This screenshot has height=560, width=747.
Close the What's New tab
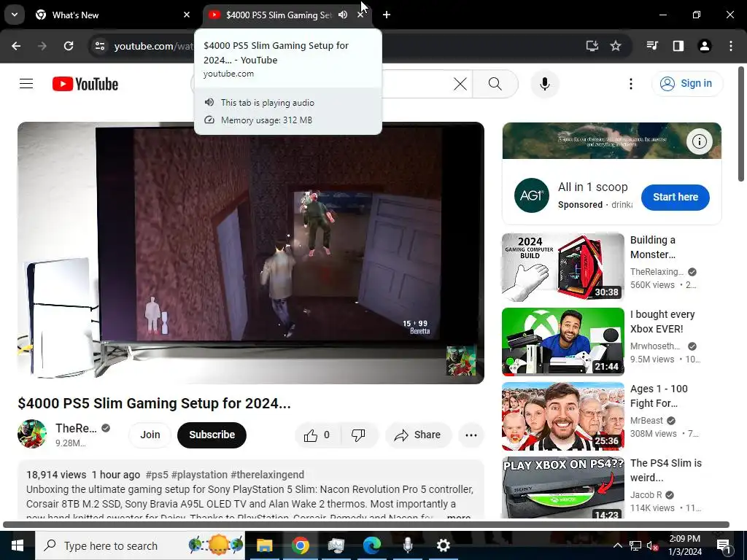187,15
